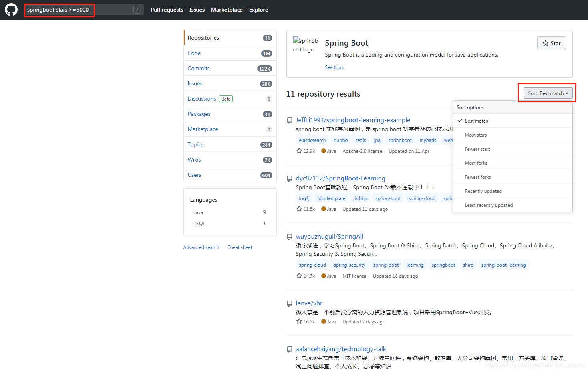Image resolution: width=588 pixels, height=372 pixels.
Task: Open Cheat sheet link
Action: tap(240, 247)
